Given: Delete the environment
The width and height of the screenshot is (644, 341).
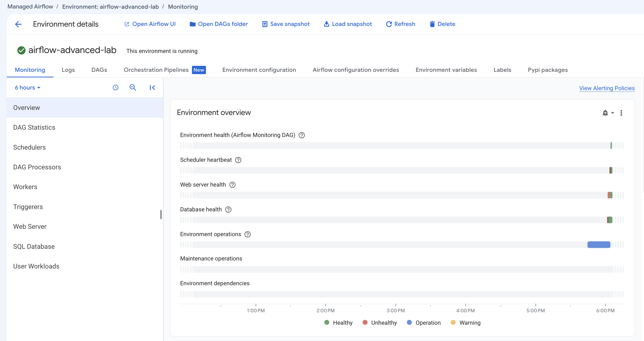Looking at the screenshot, I should point(442,24).
